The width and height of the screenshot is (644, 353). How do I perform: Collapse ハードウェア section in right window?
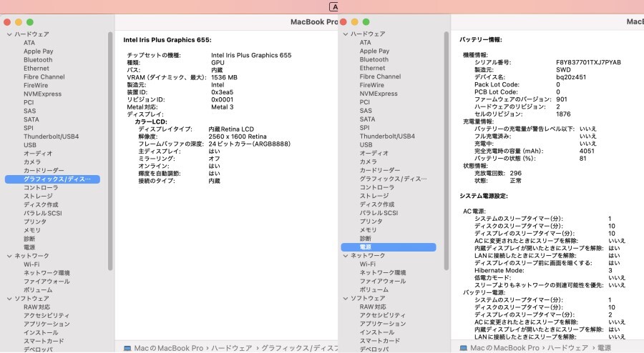[346, 34]
